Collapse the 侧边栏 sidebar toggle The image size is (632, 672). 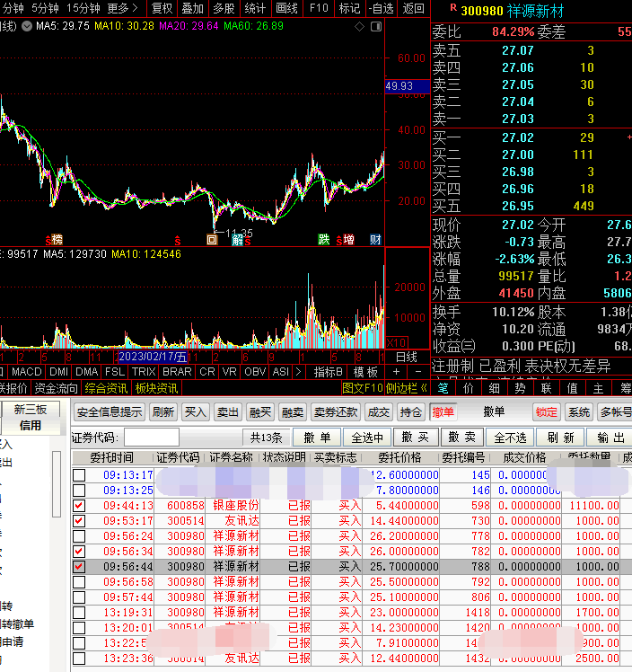(407, 388)
